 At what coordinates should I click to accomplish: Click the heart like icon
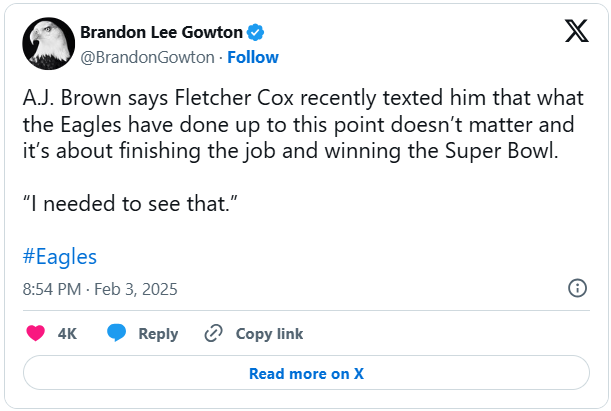(x=35, y=333)
